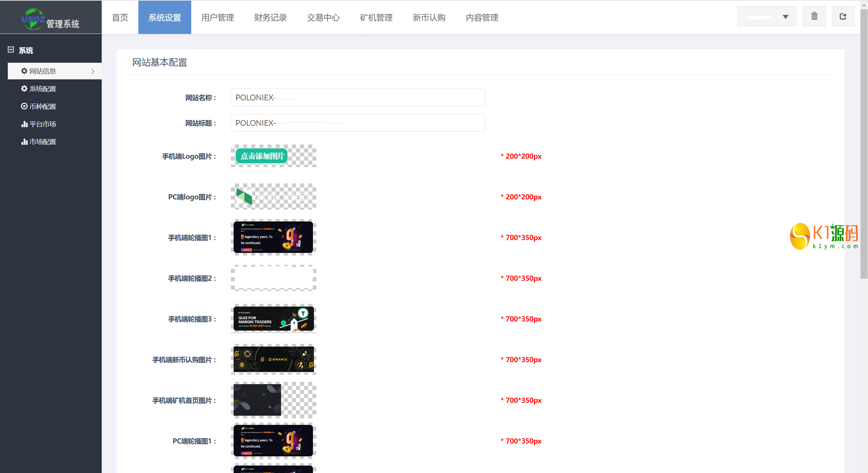Image resolution: width=868 pixels, height=473 pixels.
Task: Click bar chart icon beside 市场配置
Action: [x=24, y=142]
